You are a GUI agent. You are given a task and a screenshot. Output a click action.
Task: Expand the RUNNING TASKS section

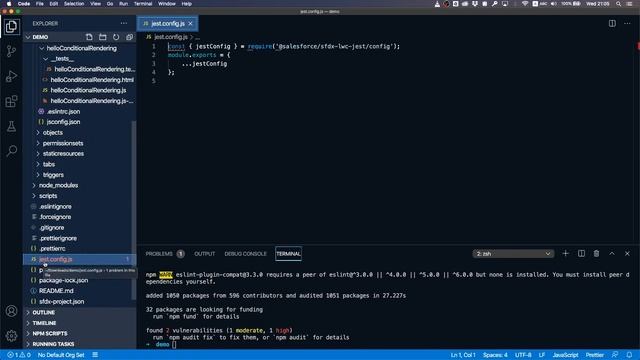[x=79, y=344]
